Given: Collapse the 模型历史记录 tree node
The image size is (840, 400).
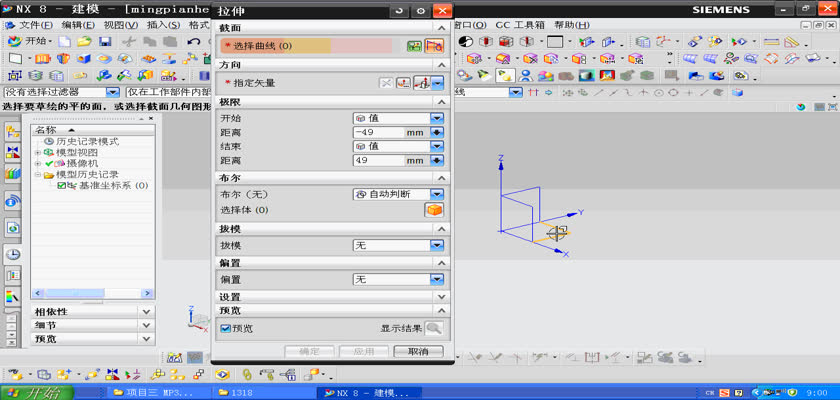Looking at the screenshot, I should click(38, 175).
